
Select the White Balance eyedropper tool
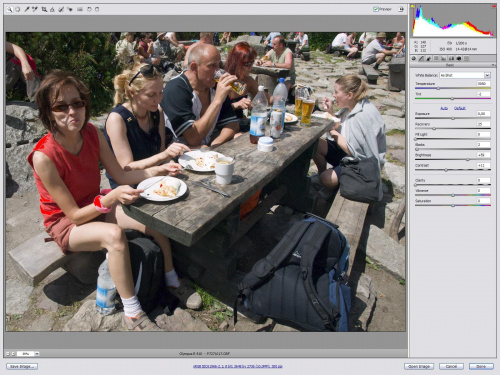tap(27, 9)
